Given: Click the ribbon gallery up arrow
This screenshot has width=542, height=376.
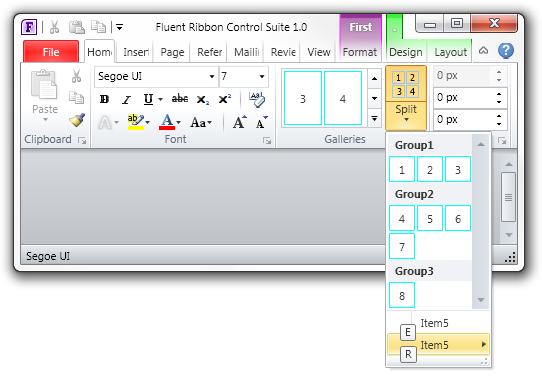Looking at the screenshot, I should pos(374,78).
